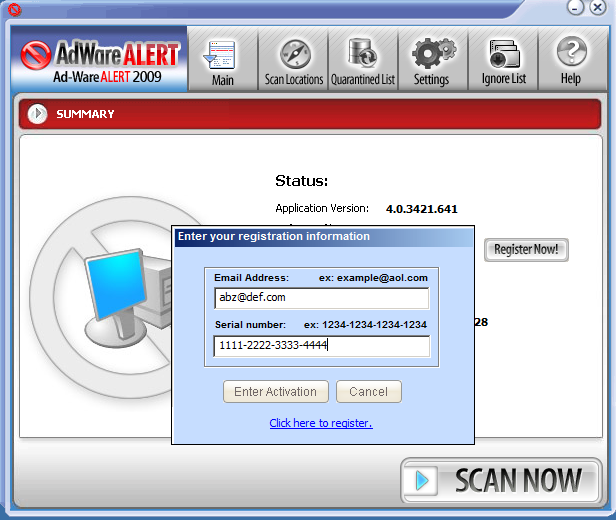Close the AdWare Alert window
Screen dimensions: 616x520
point(598,7)
